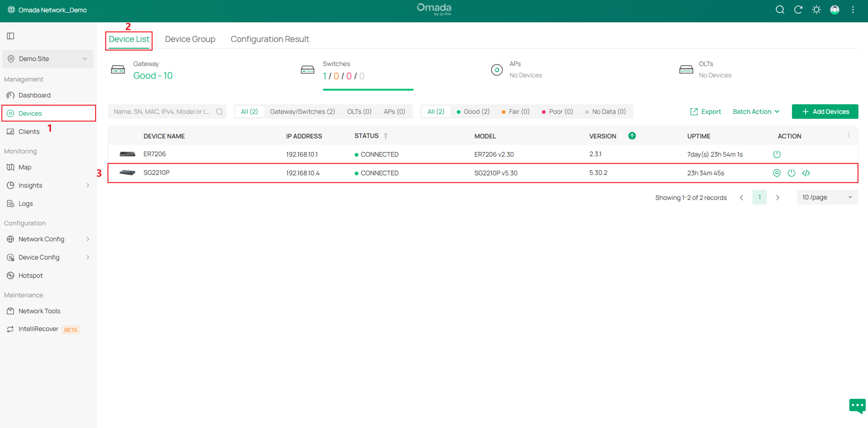
Task: Open the Configuration Result tab
Action: click(x=270, y=39)
